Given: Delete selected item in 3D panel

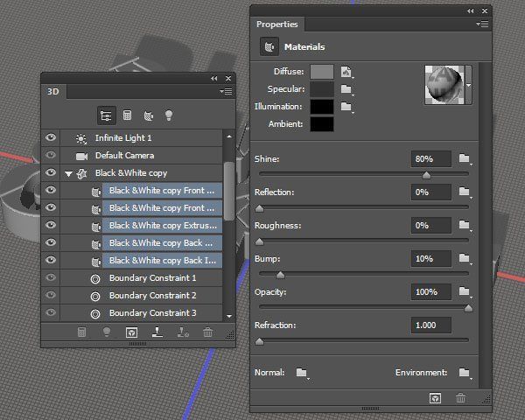Looking at the screenshot, I should coord(208,332).
